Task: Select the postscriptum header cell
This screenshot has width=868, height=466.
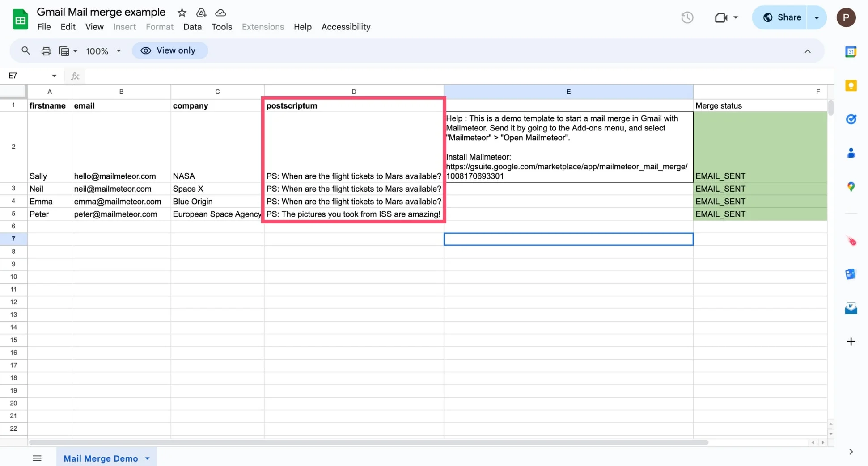Action: click(354, 105)
